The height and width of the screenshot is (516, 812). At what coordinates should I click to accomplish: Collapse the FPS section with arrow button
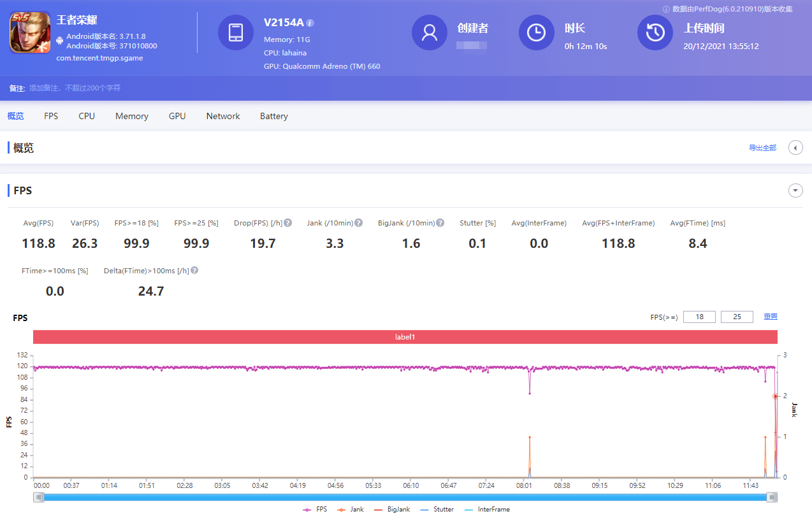795,190
